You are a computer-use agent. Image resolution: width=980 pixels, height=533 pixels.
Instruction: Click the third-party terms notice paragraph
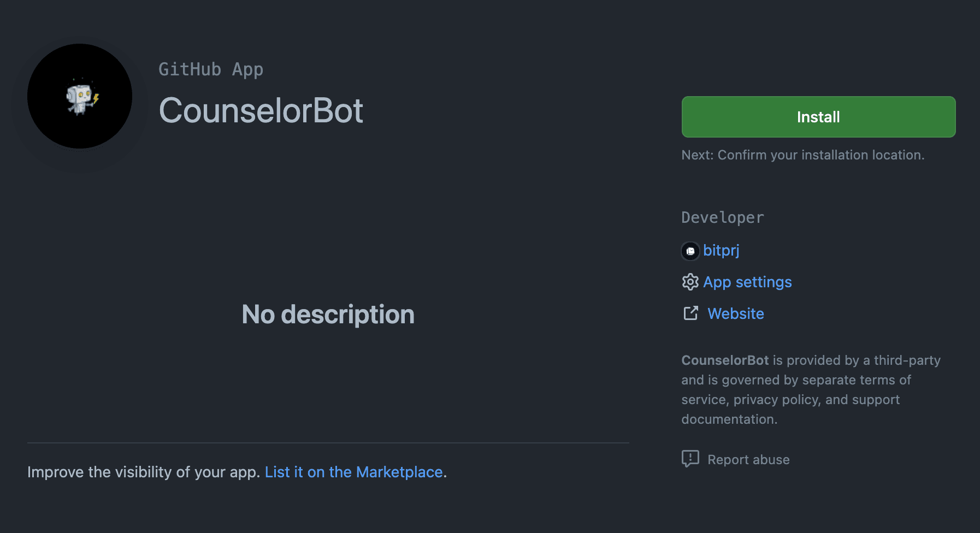click(811, 390)
